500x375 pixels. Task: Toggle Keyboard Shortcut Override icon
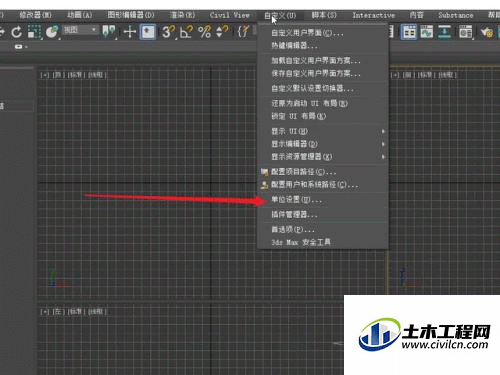148,32
